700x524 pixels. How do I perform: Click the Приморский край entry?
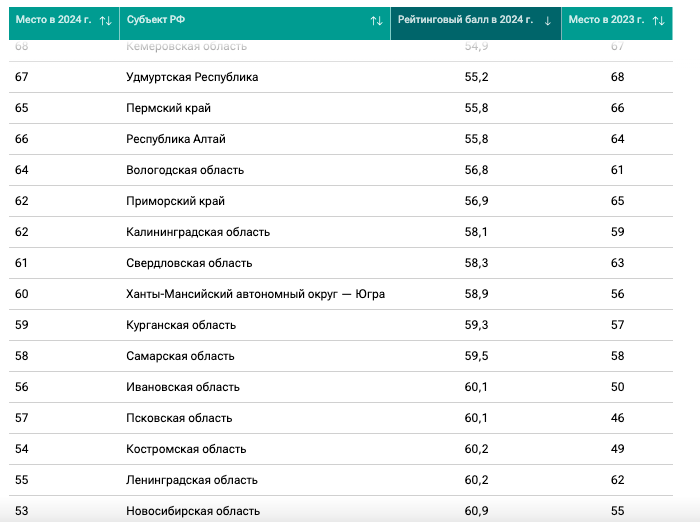175,201
